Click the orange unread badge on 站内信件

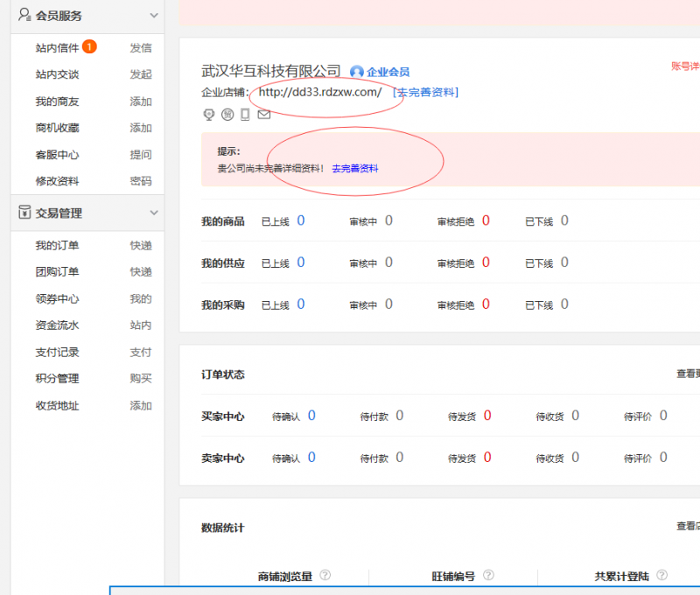click(89, 47)
